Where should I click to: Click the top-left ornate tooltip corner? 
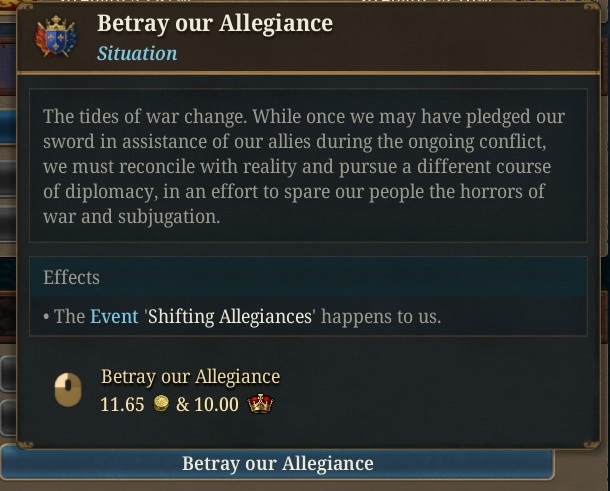(26, 8)
